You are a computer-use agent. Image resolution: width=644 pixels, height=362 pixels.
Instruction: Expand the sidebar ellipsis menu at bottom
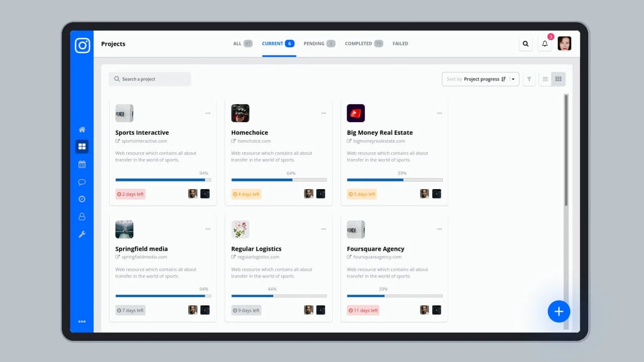[x=82, y=321]
